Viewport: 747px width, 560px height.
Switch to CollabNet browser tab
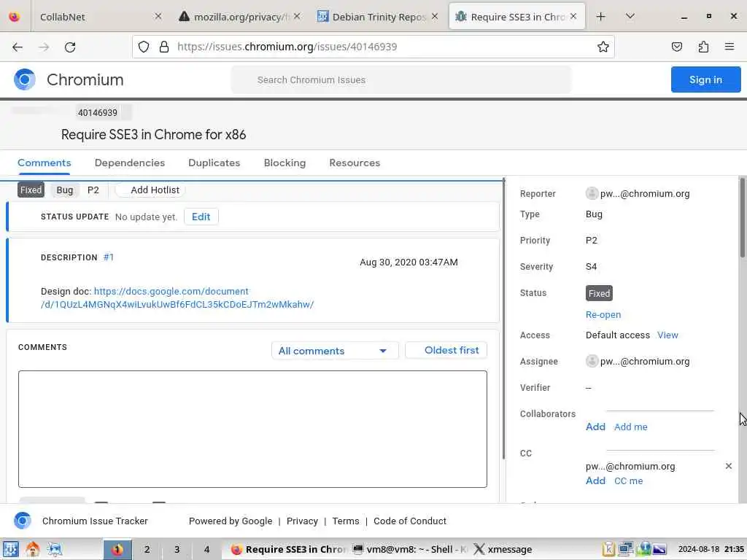(98, 17)
